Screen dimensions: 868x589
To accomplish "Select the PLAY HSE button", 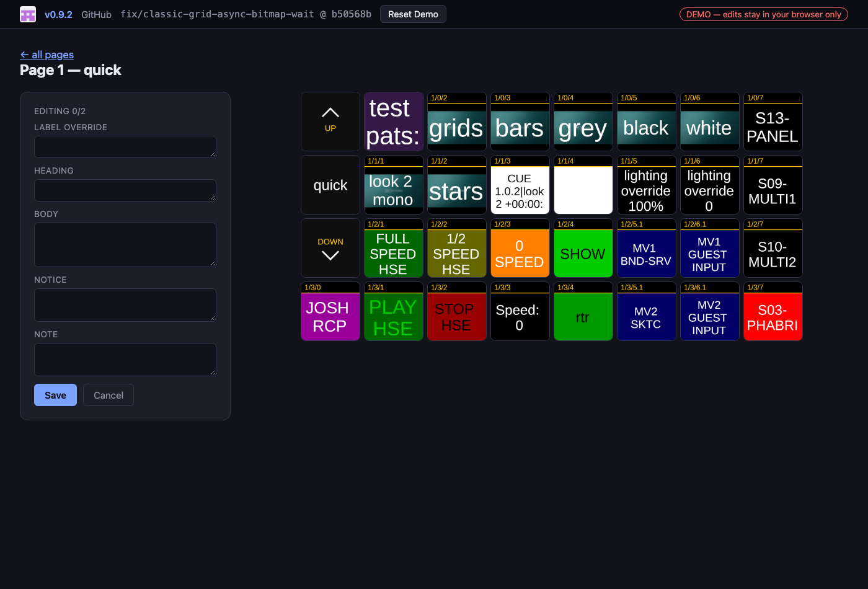I will (394, 311).
